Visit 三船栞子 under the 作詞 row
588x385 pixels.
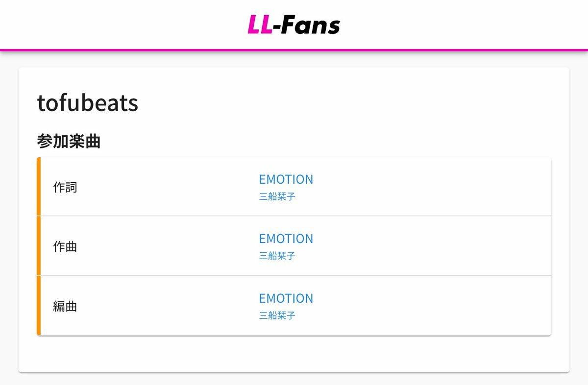click(277, 197)
